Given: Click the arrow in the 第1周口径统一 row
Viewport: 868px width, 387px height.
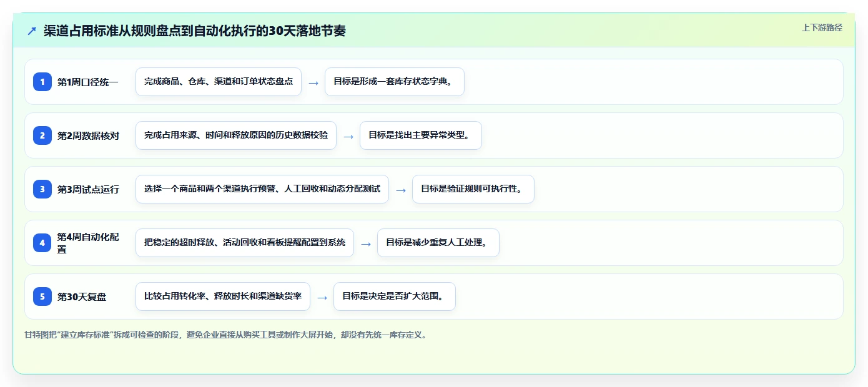Looking at the screenshot, I should pos(313,82).
